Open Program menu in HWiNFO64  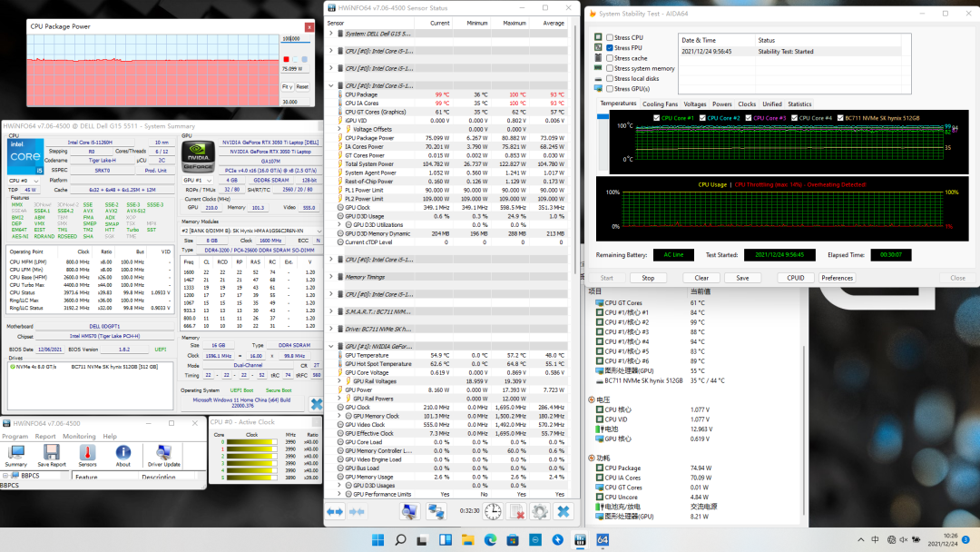point(15,437)
